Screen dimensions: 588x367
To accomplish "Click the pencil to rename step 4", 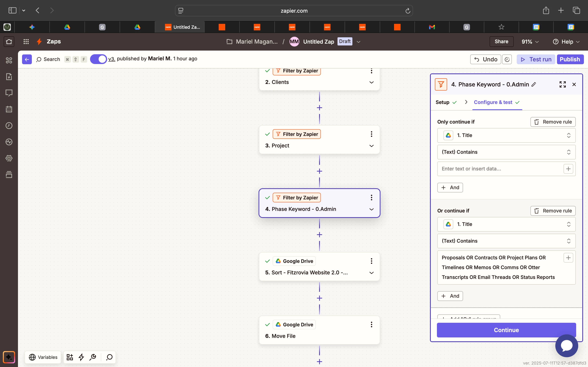I will [x=534, y=84].
